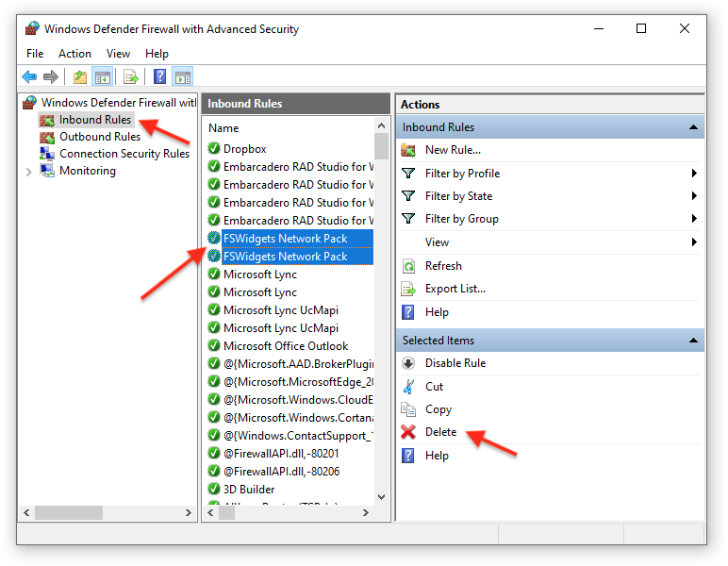The width and height of the screenshot is (728, 566).
Task: Click tree pane scroll right arrow
Action: [x=188, y=512]
